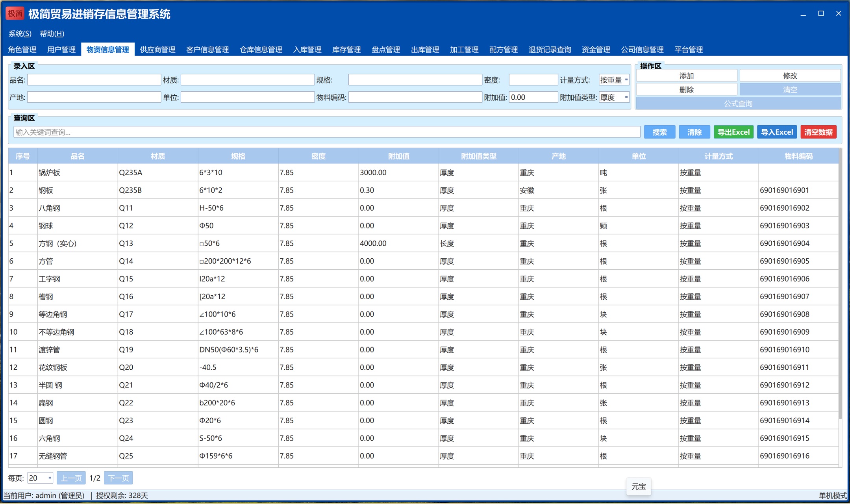The width and height of the screenshot is (850, 504).
Task: Open the 客户信息管理 tab
Action: 207,50
